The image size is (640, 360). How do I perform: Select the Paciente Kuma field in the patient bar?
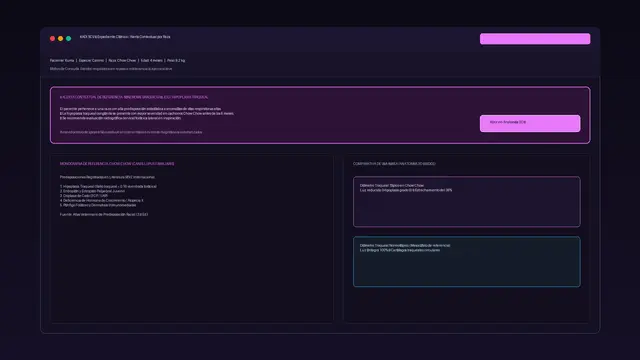[x=62, y=60]
